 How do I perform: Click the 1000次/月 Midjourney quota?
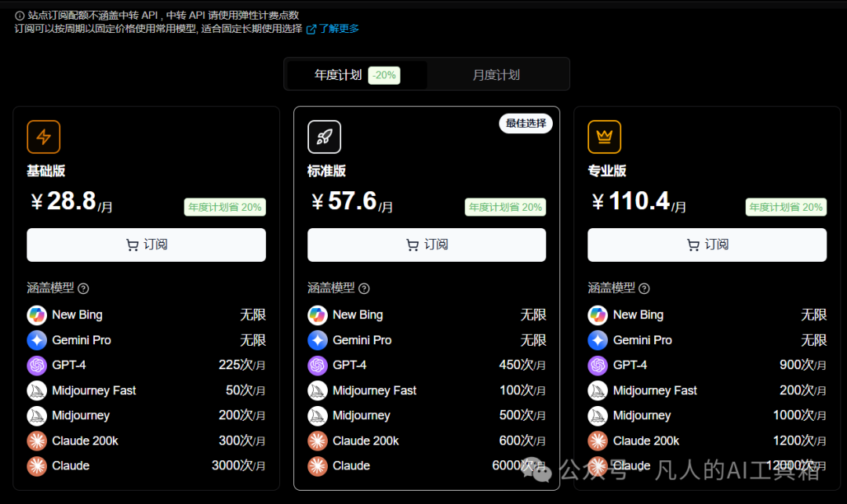pyautogui.click(x=799, y=415)
